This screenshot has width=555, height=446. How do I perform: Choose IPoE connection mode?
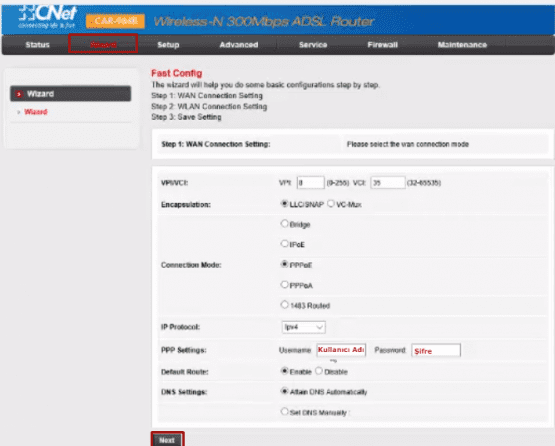pyautogui.click(x=284, y=244)
